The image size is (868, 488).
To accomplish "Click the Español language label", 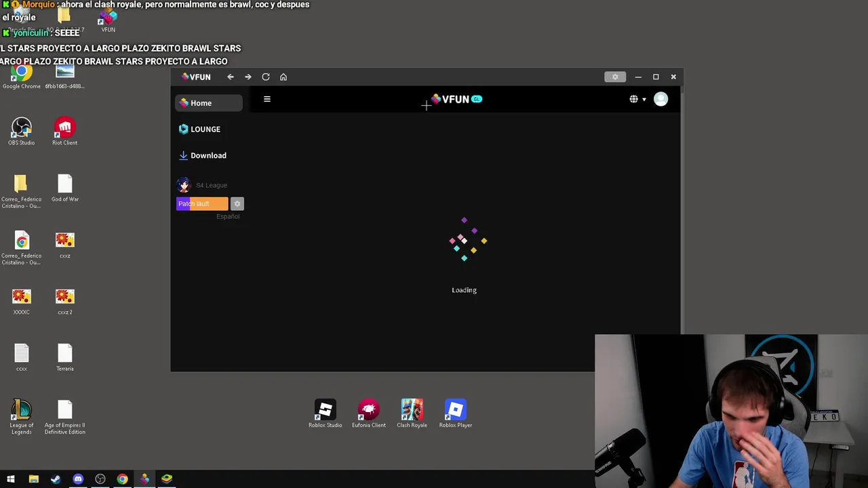I will click(228, 216).
